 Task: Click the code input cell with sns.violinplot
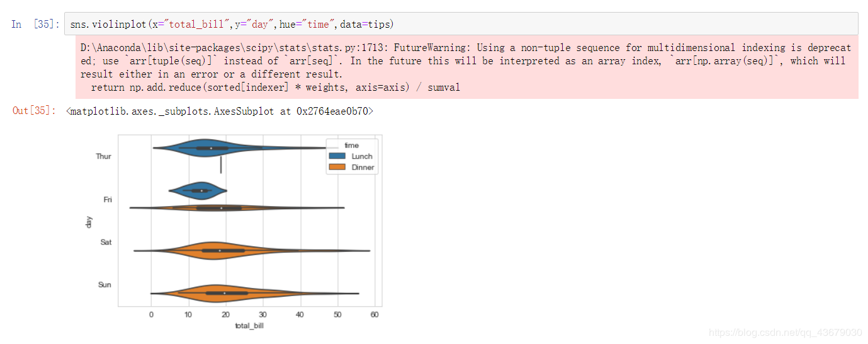click(461, 24)
